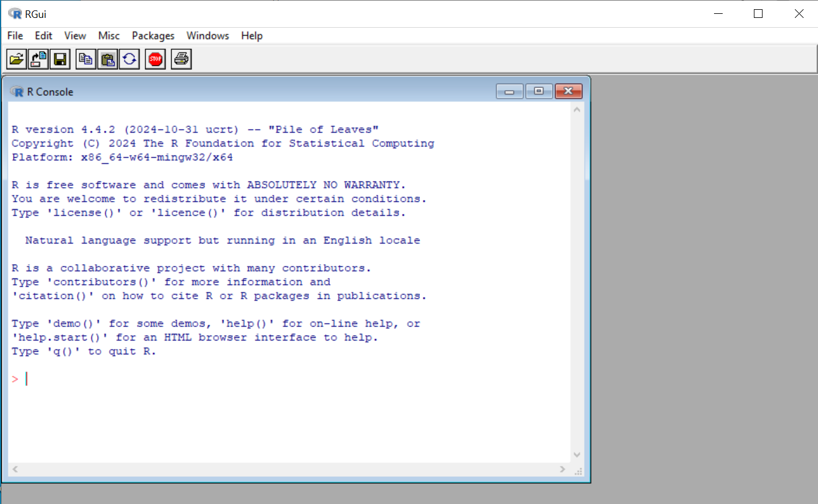Click the text 'contributors()' in console
The image size is (818, 504).
[102, 282]
